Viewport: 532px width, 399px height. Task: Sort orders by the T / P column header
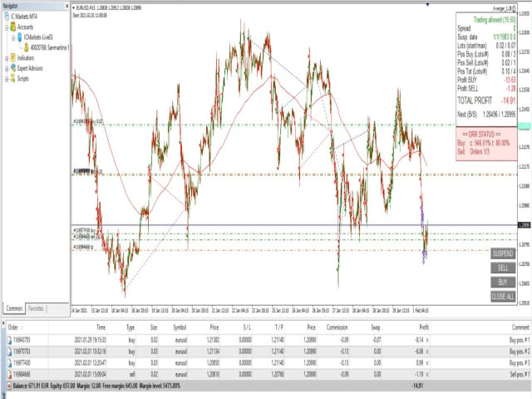click(x=279, y=328)
